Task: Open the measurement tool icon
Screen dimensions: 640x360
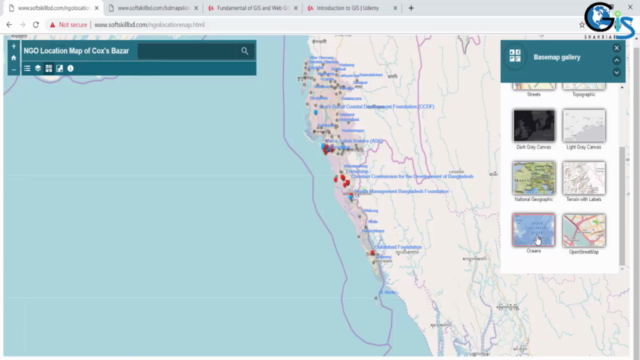Action: [x=60, y=69]
